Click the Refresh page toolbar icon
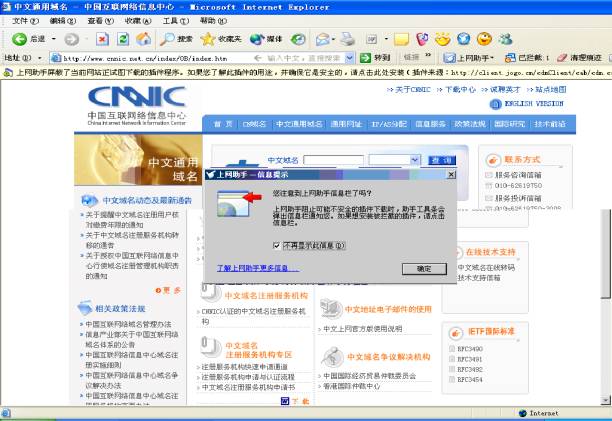The width and height of the screenshot is (612, 421). pos(122,39)
